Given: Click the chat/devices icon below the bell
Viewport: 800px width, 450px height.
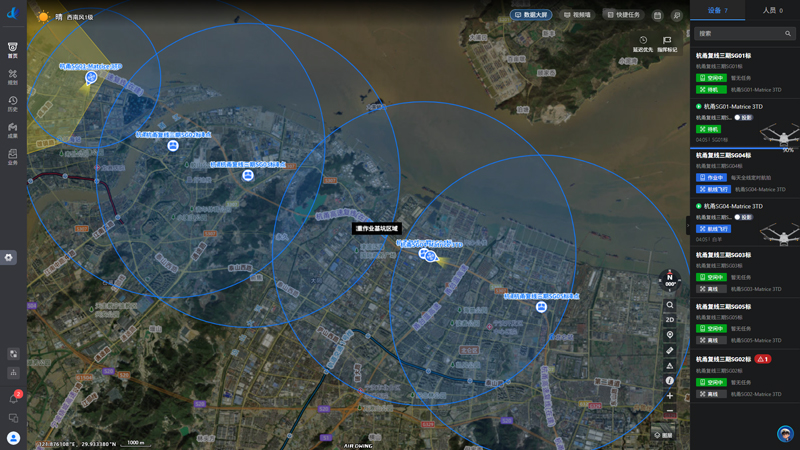Looking at the screenshot, I should [x=13, y=418].
